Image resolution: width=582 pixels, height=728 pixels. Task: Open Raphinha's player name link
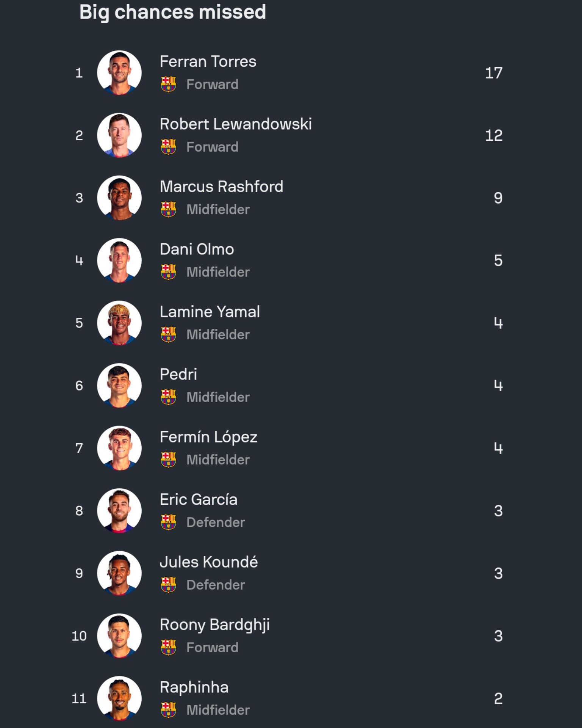click(194, 687)
